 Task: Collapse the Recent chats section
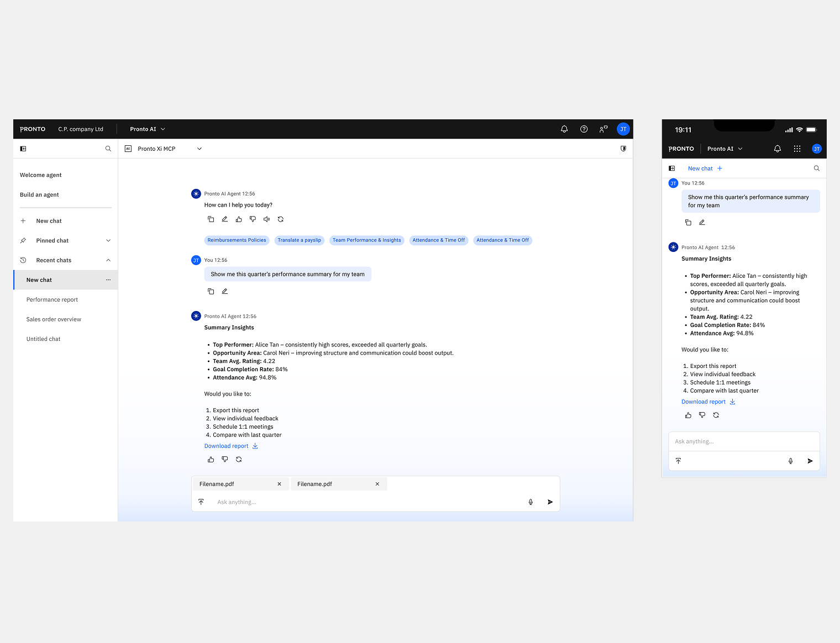point(108,260)
